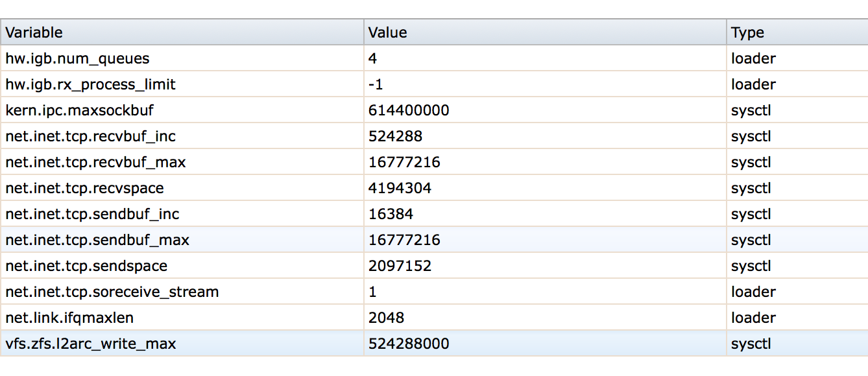Select the net.inet.tcp.sendbuf_inc variable
This screenshot has width=868, height=376.
[92, 214]
